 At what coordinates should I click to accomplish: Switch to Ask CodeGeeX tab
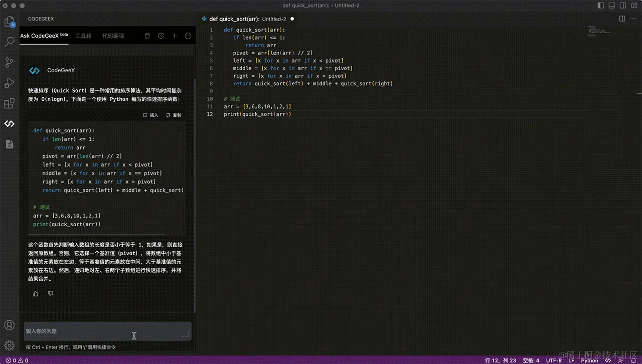[44, 36]
